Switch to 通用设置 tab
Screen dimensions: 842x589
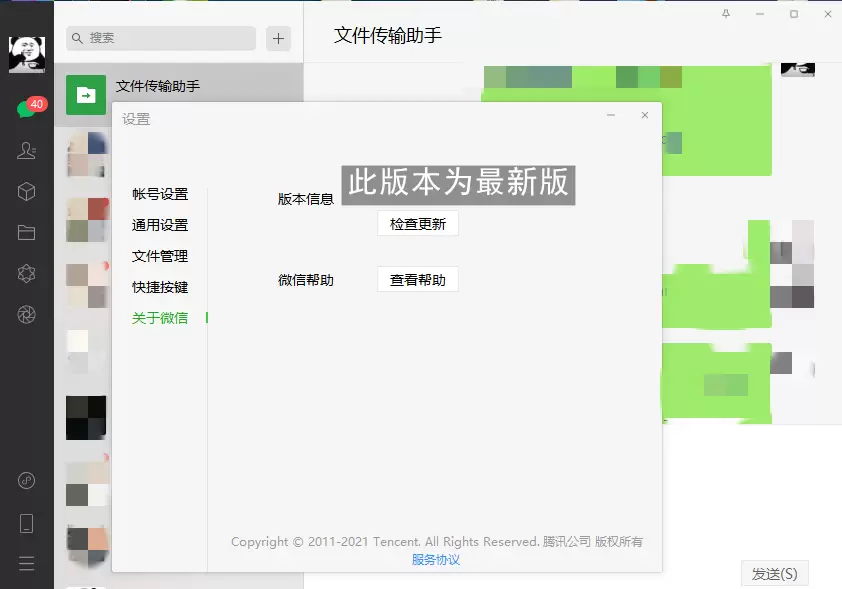[160, 225]
